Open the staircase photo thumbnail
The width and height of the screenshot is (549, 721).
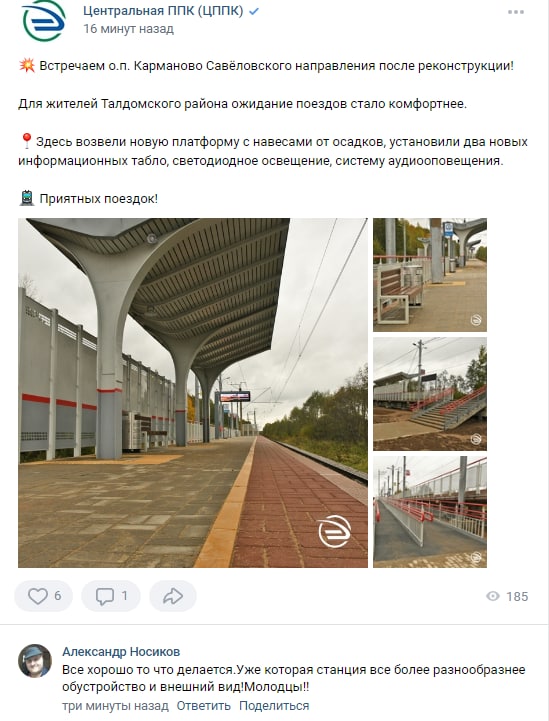(429, 394)
